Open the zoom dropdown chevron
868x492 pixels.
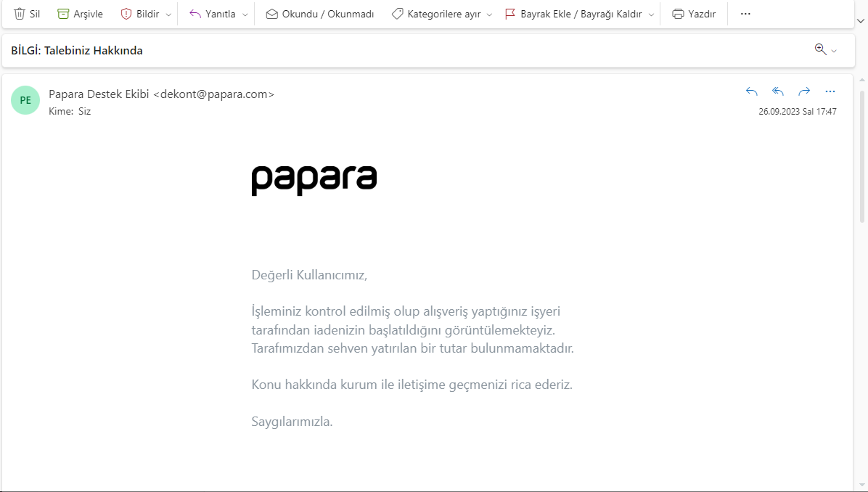(834, 51)
